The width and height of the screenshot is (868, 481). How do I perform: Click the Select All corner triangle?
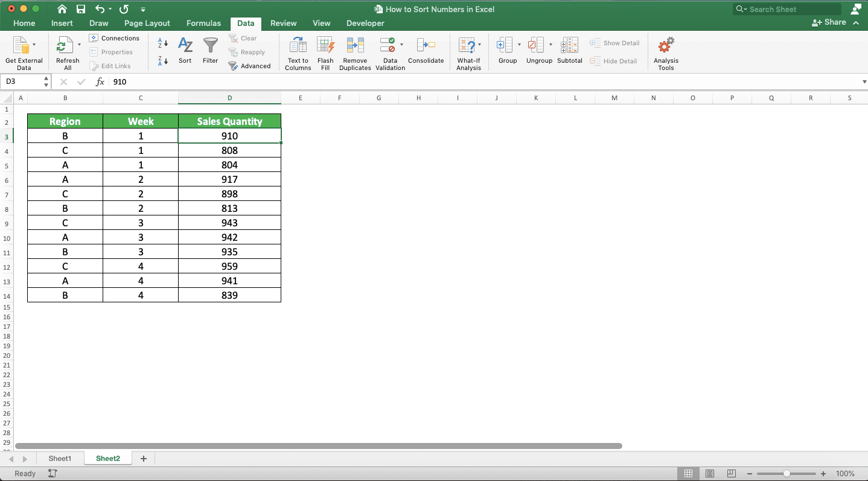(x=7, y=98)
